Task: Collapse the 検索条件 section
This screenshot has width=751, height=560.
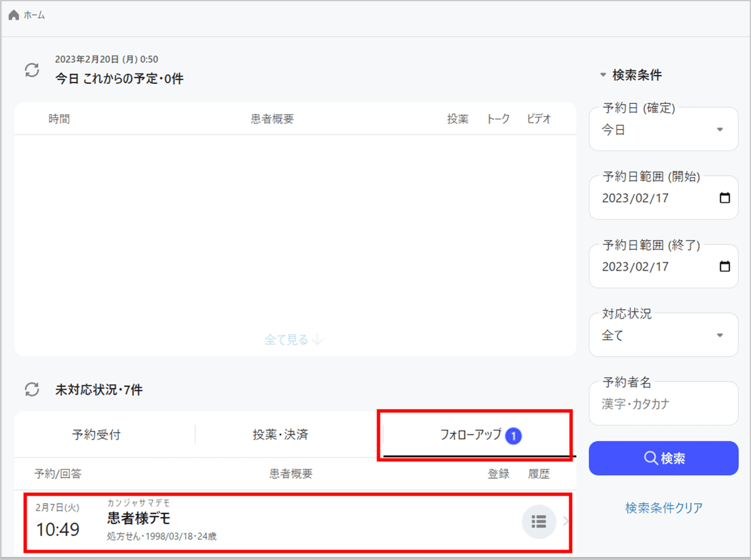Action: coord(603,75)
